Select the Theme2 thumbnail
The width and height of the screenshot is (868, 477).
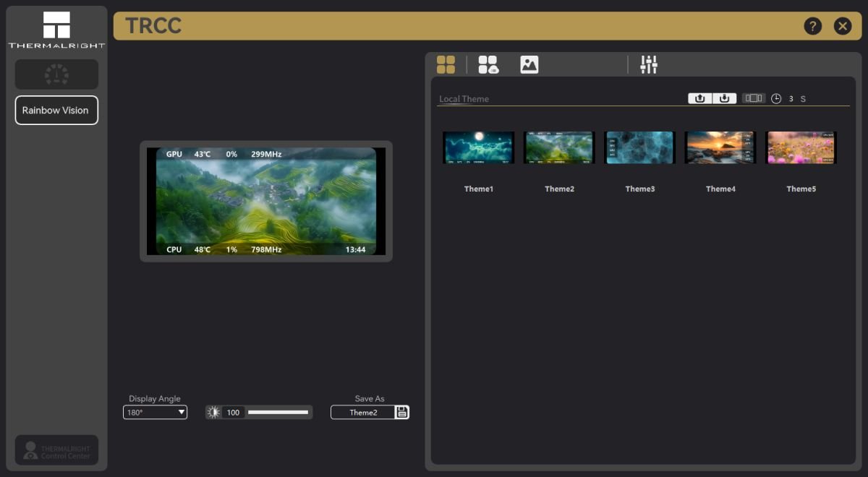(559, 147)
